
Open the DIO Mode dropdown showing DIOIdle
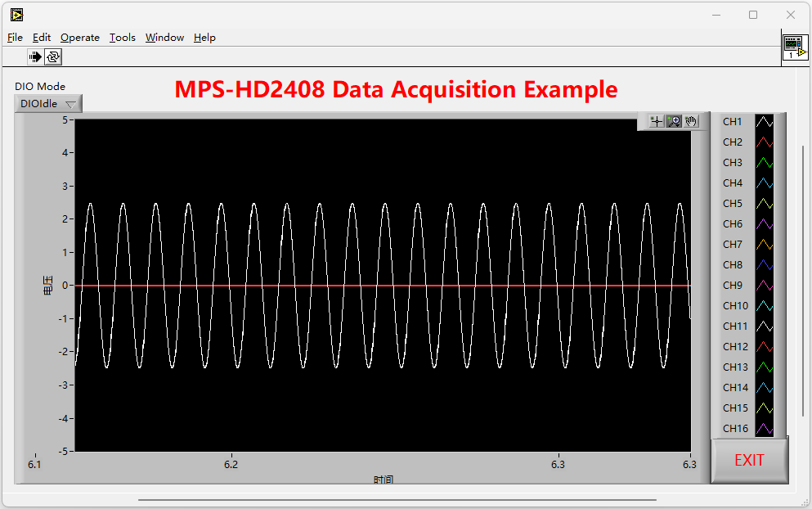point(48,104)
